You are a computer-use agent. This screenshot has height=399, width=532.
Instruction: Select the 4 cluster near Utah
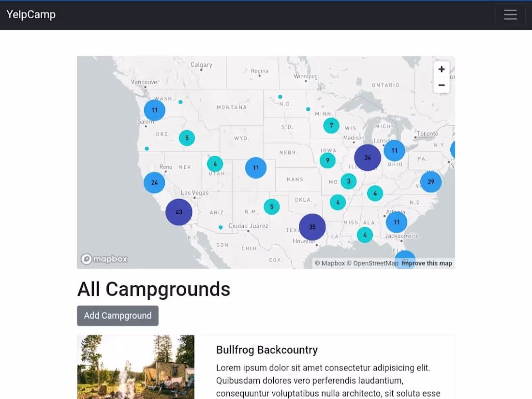pos(215,163)
